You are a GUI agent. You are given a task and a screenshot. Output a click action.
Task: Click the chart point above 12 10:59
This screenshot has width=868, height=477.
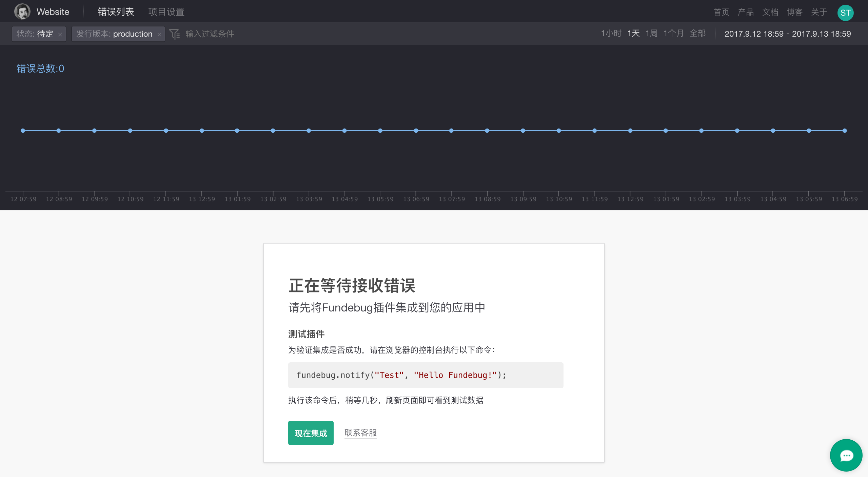130,131
